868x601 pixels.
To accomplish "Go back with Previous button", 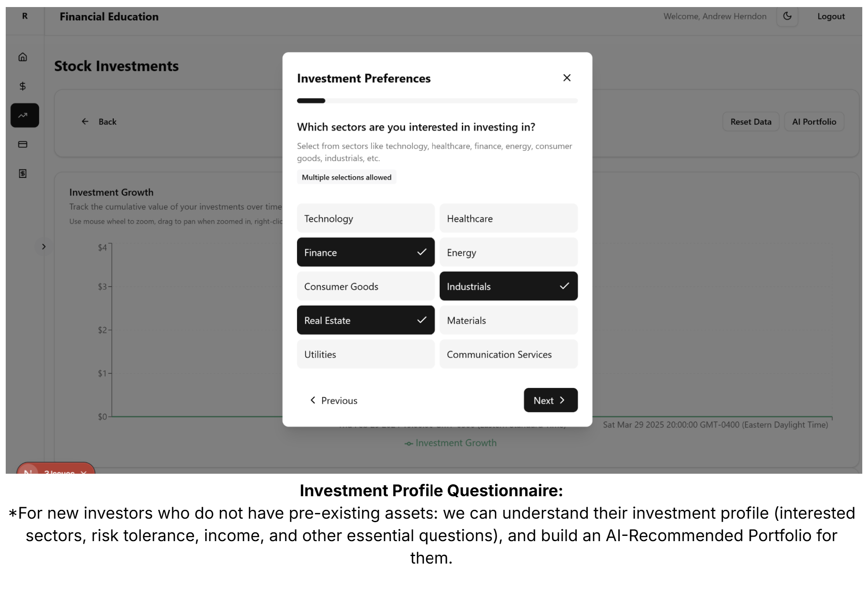I will [x=334, y=400].
